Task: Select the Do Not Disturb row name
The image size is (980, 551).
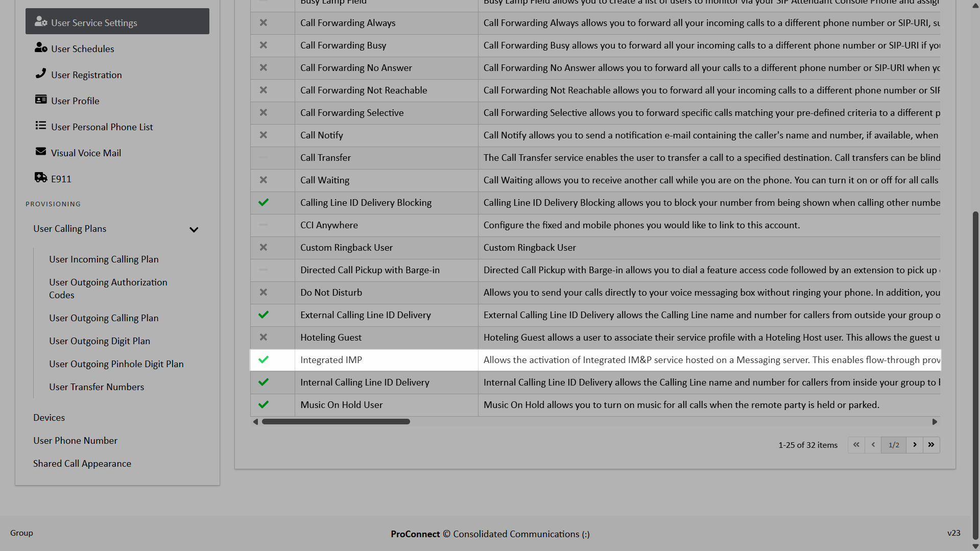Action: click(x=331, y=293)
